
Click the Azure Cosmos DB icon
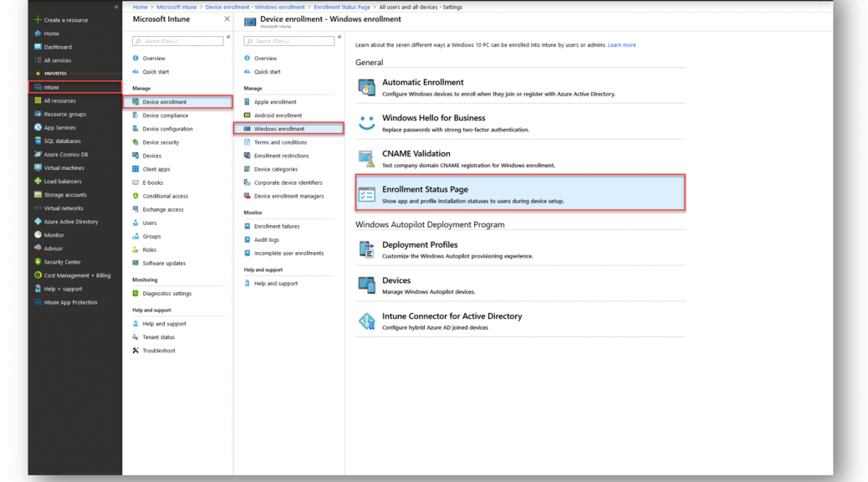38,155
